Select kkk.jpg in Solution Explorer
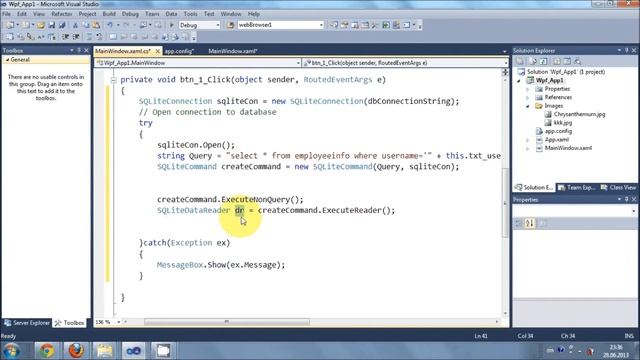Viewport: 640px width, 360px height. [562, 123]
